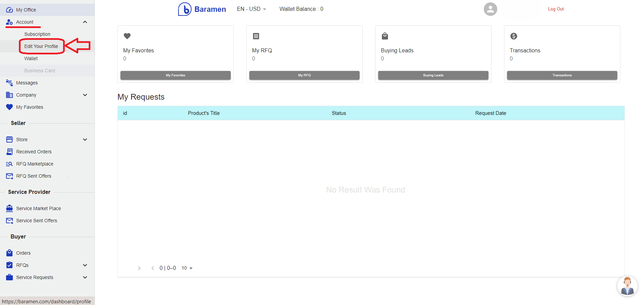644x305 pixels.
Task: Go to previous page in requests table
Action: point(153,268)
